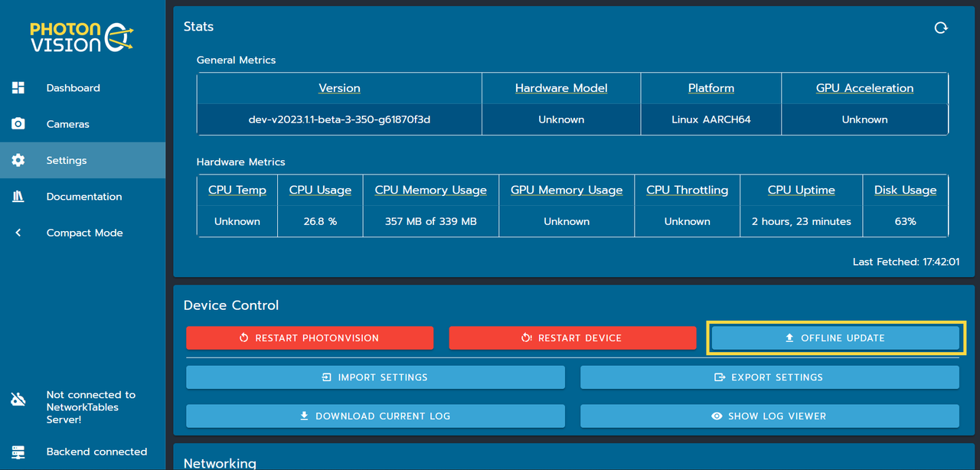Viewport: 980px width, 470px height.
Task: Click the Networking section heading
Action: pyautogui.click(x=220, y=462)
